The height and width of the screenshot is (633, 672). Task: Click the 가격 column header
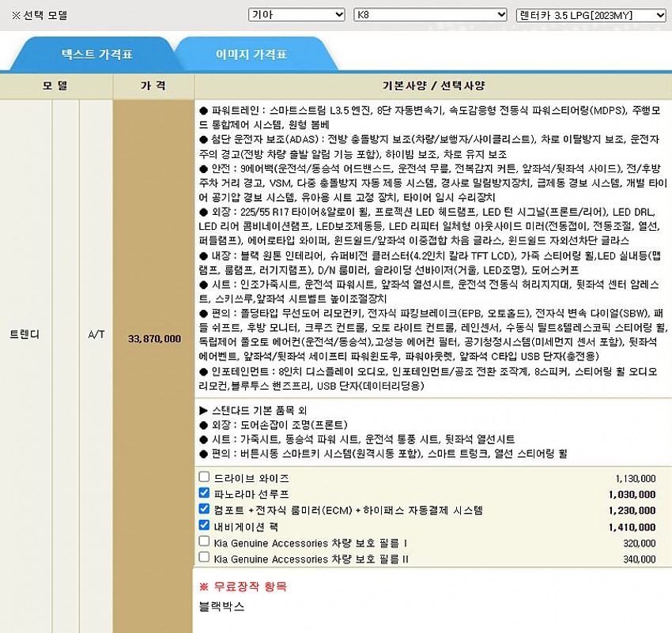click(153, 85)
